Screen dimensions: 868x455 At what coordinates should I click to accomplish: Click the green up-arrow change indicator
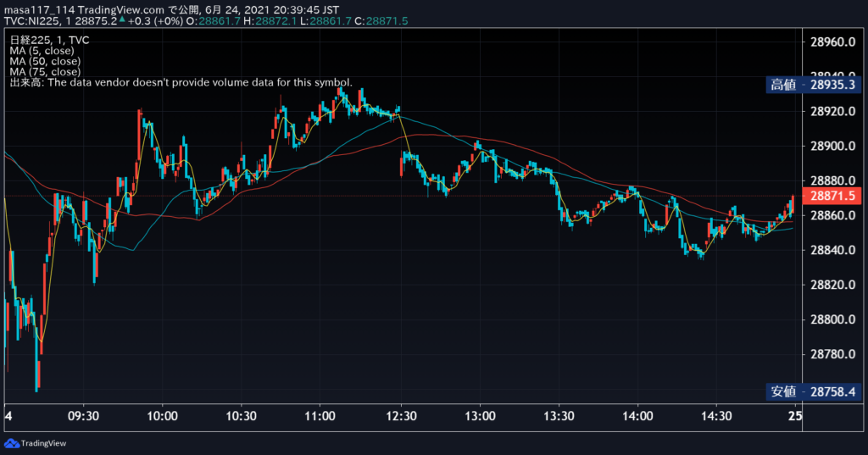(x=122, y=19)
